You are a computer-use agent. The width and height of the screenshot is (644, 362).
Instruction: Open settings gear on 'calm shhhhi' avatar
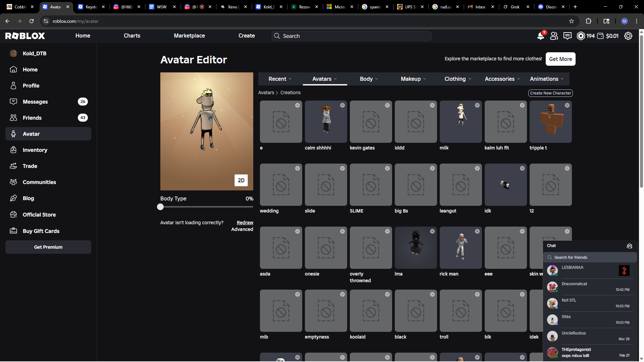(x=342, y=105)
